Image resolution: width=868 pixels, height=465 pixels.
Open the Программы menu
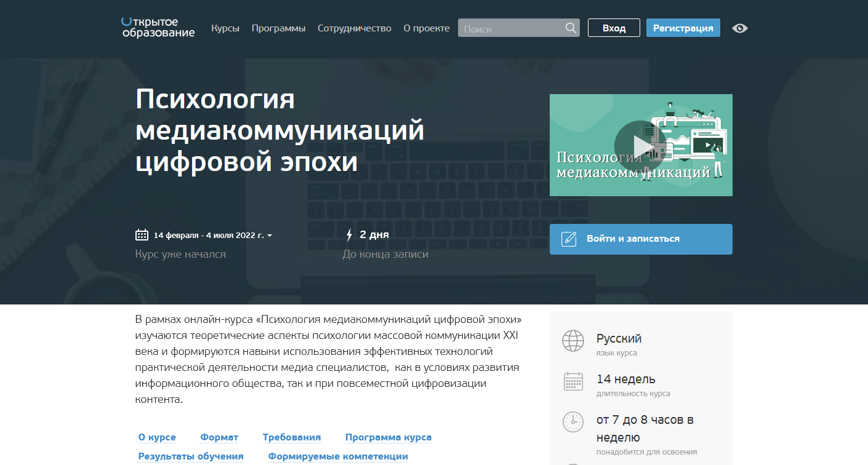coord(278,28)
